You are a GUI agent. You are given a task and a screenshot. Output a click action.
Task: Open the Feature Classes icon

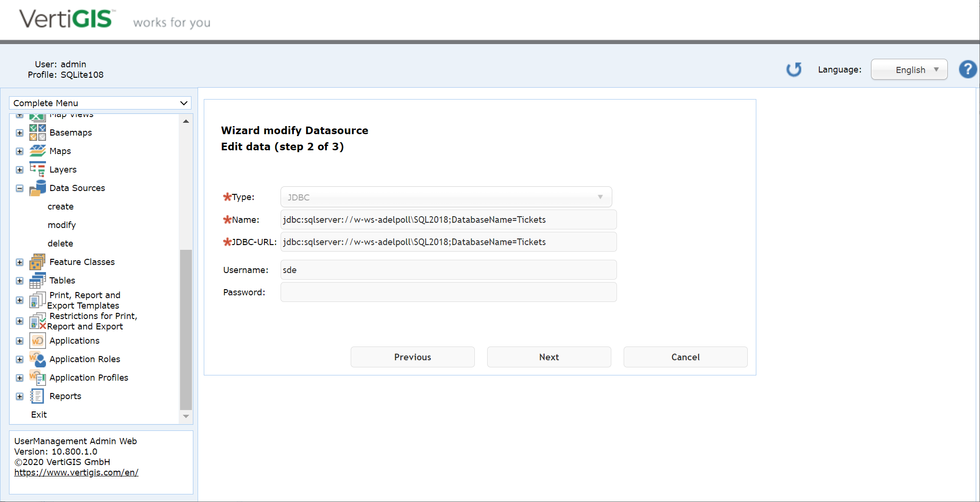[x=37, y=262]
